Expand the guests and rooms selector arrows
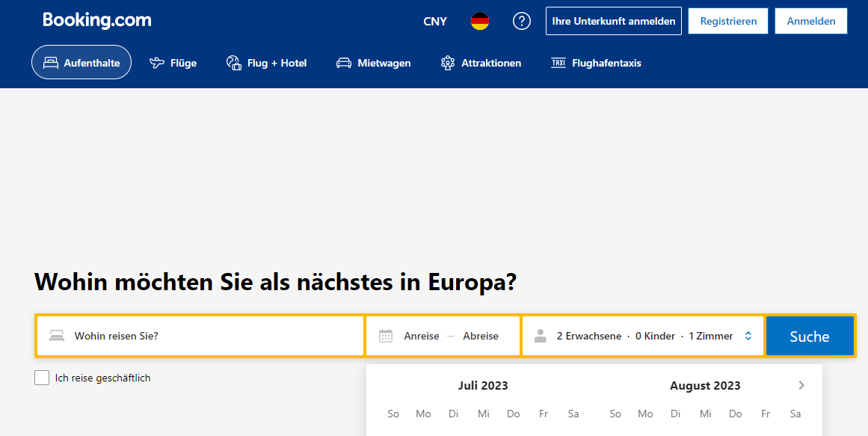The height and width of the screenshot is (436, 868). pos(748,336)
